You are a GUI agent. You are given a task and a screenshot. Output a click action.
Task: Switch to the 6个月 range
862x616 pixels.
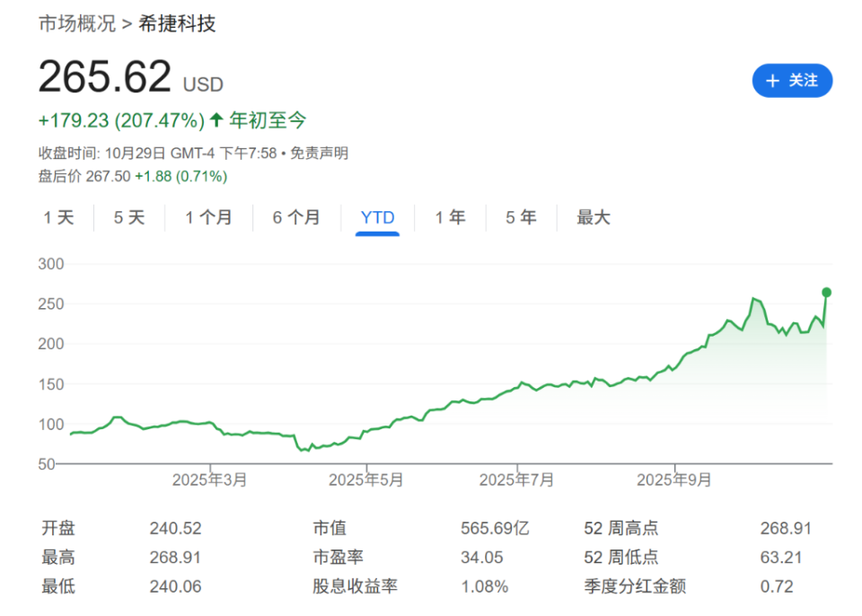296,217
